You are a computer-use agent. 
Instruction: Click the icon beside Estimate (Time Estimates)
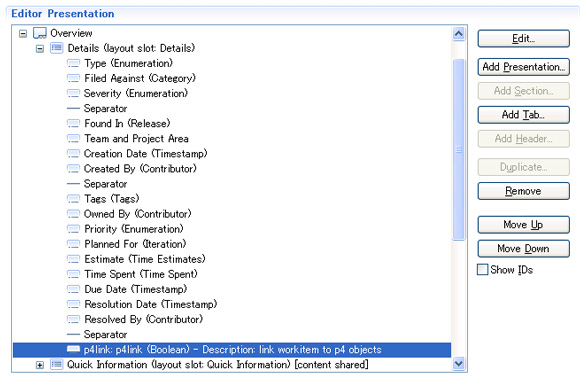click(x=73, y=259)
